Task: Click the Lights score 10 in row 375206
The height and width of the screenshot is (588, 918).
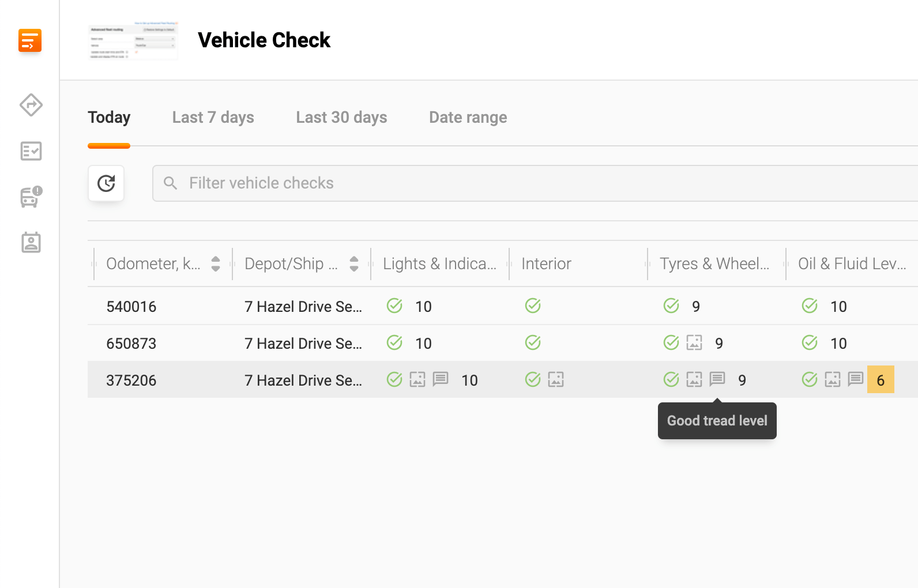Action: point(469,380)
